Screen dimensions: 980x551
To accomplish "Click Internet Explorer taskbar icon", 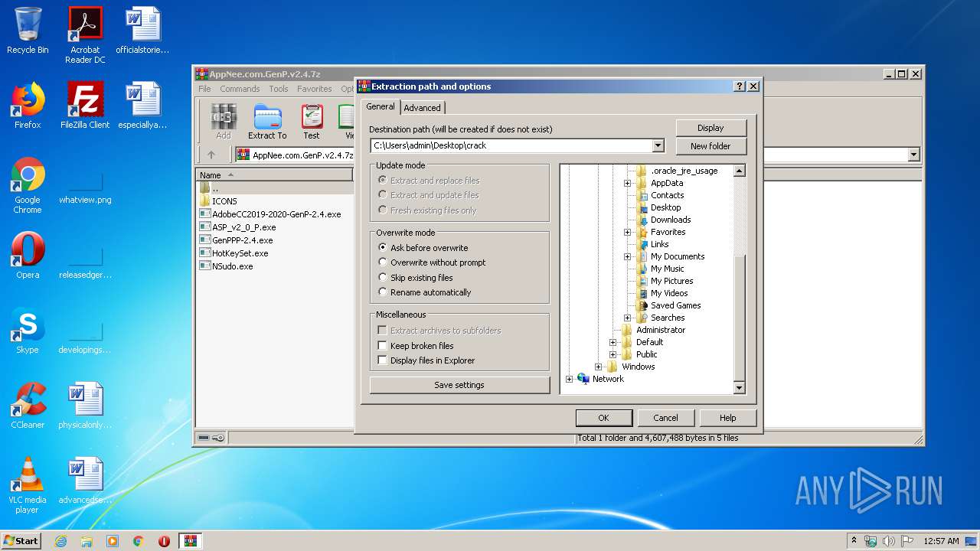I will (60, 541).
